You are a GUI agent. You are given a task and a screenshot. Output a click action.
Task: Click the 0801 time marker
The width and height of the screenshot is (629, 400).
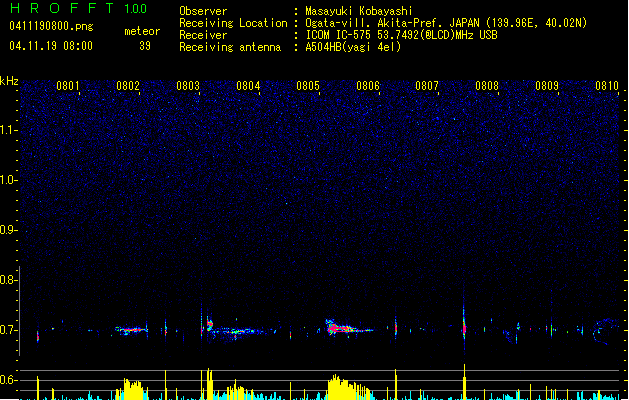pyautogui.click(x=68, y=86)
